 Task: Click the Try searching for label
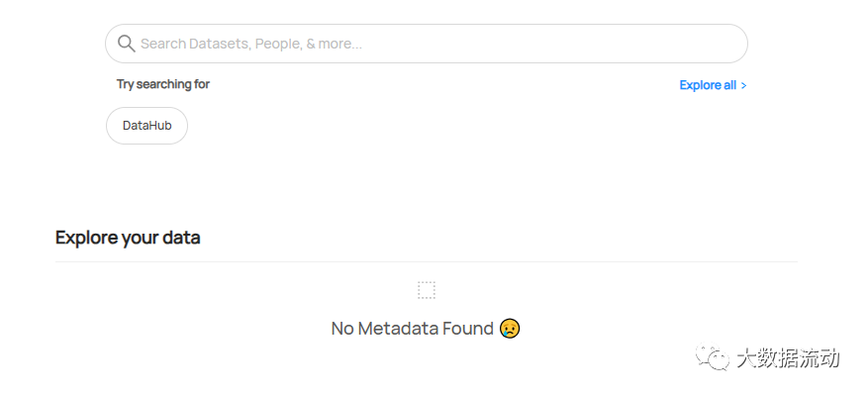point(163,84)
